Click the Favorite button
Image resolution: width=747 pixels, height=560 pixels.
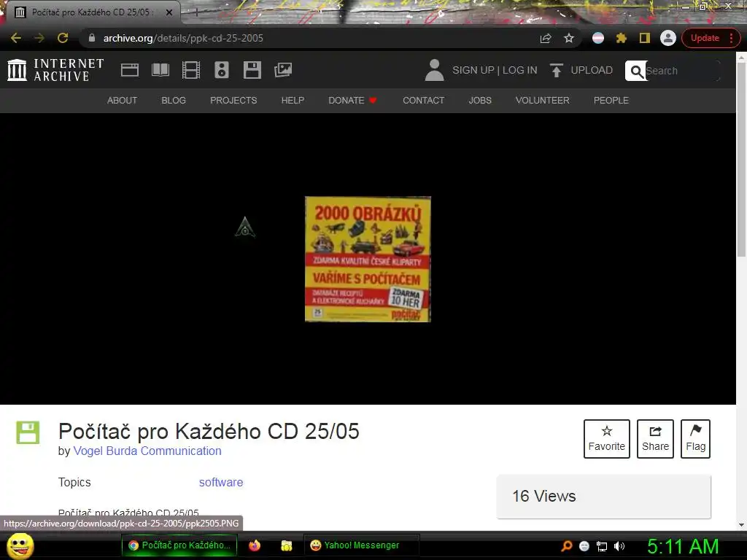(x=606, y=438)
